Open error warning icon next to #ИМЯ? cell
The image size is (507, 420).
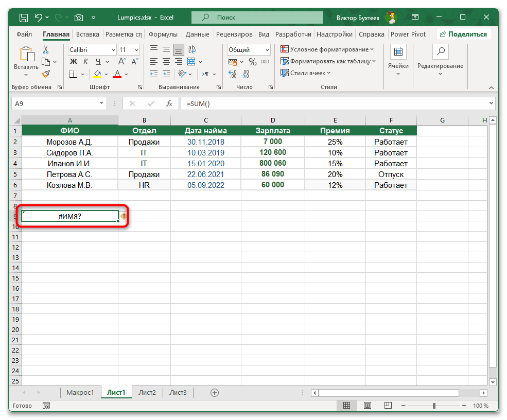click(124, 216)
